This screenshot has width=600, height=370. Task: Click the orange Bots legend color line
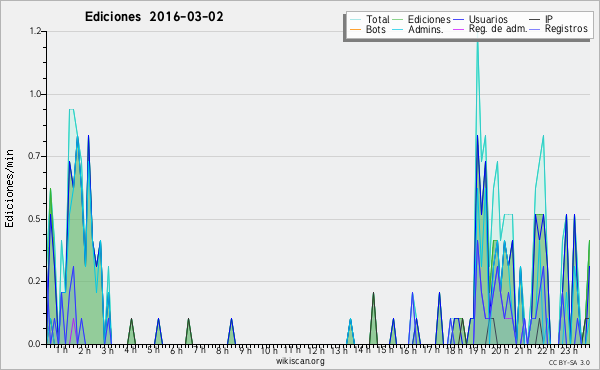coord(355,29)
